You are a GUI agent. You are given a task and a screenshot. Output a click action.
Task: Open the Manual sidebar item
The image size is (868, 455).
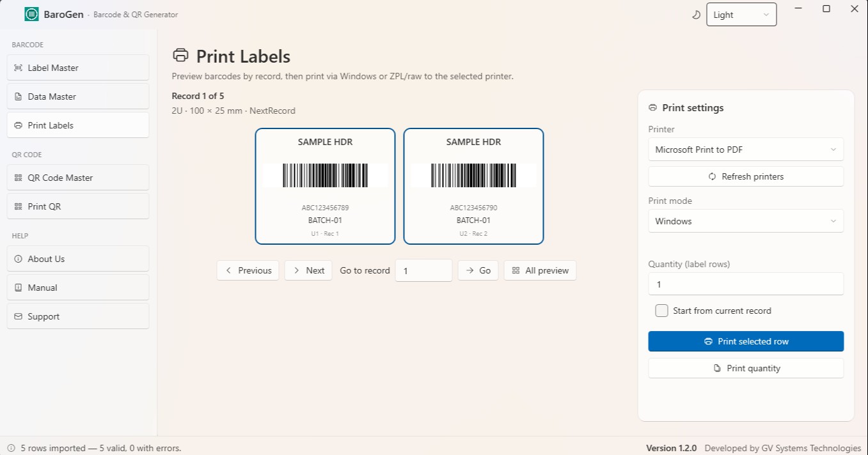(x=78, y=288)
